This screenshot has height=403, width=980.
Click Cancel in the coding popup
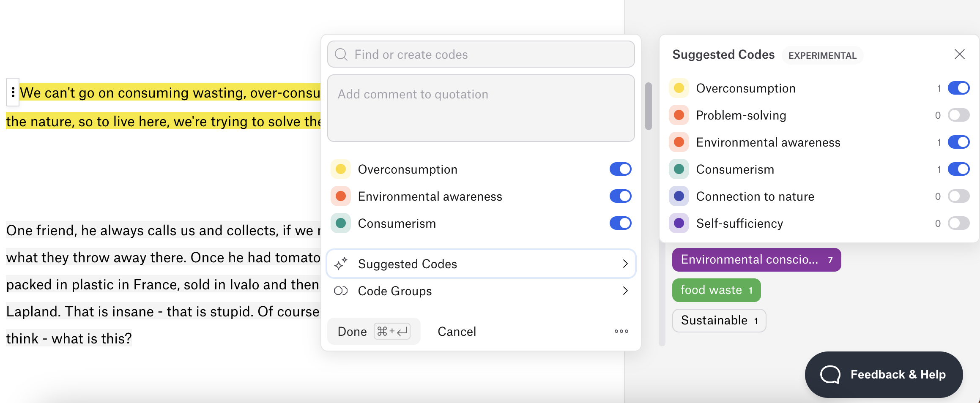(457, 332)
